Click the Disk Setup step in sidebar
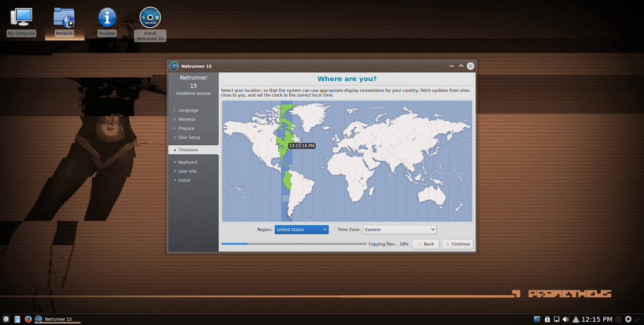This screenshot has width=644, height=325. click(189, 138)
